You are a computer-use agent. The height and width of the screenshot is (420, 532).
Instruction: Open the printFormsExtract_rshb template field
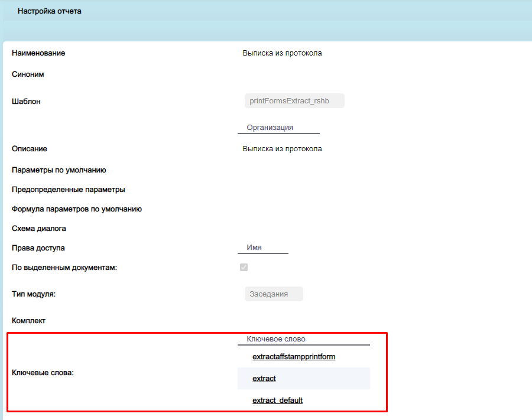click(294, 101)
